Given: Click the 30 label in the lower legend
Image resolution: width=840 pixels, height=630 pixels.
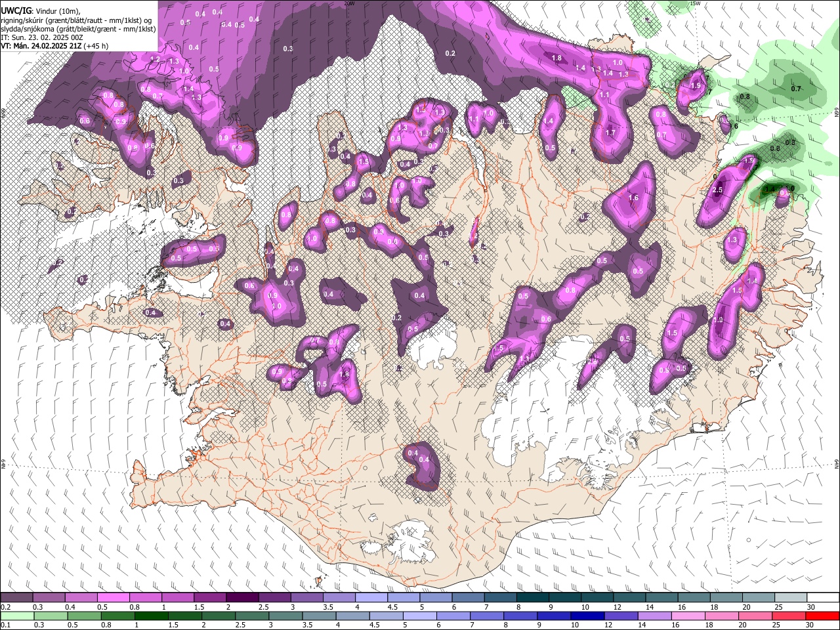Looking at the screenshot, I should point(810,625).
